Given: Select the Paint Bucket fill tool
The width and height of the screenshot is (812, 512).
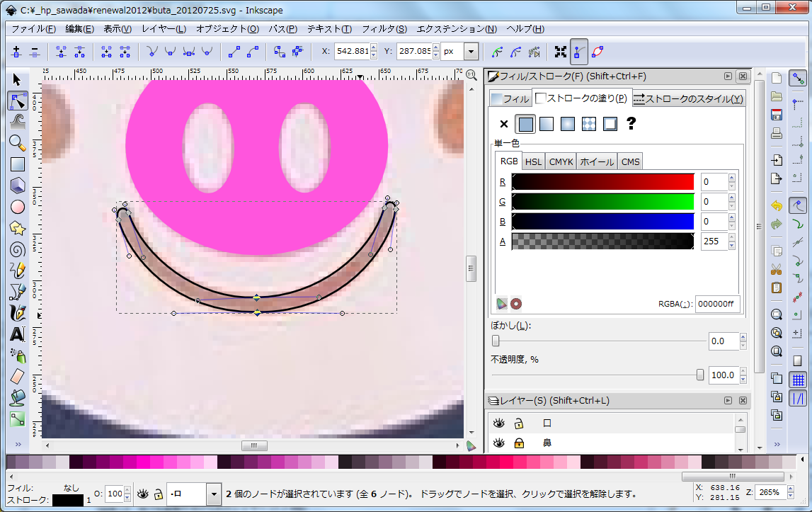Looking at the screenshot, I should [17, 398].
